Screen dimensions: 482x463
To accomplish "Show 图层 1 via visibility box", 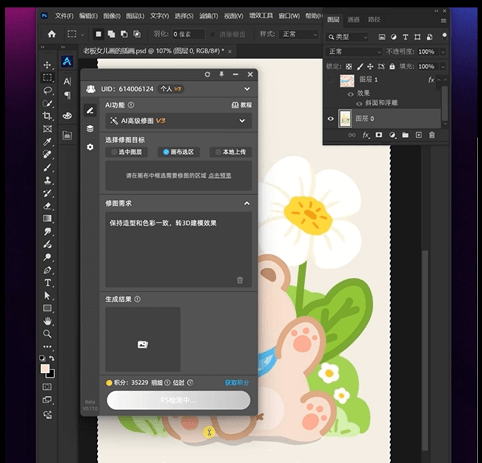I will (330, 80).
